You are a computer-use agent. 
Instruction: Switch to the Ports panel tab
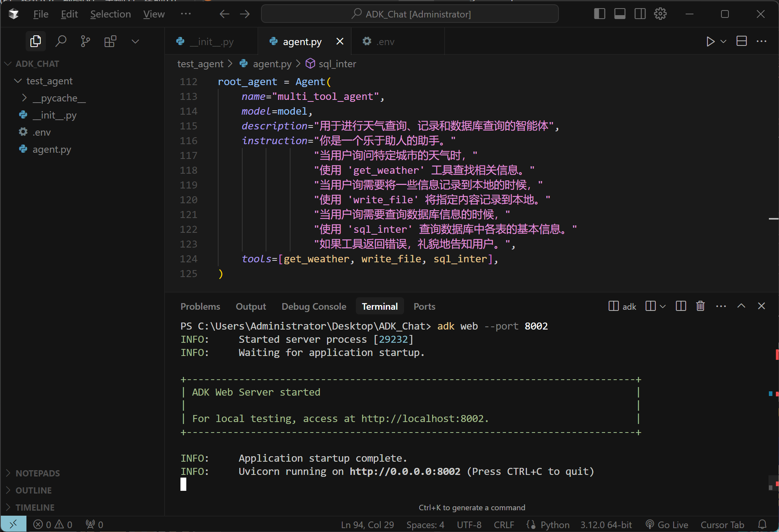(x=424, y=306)
